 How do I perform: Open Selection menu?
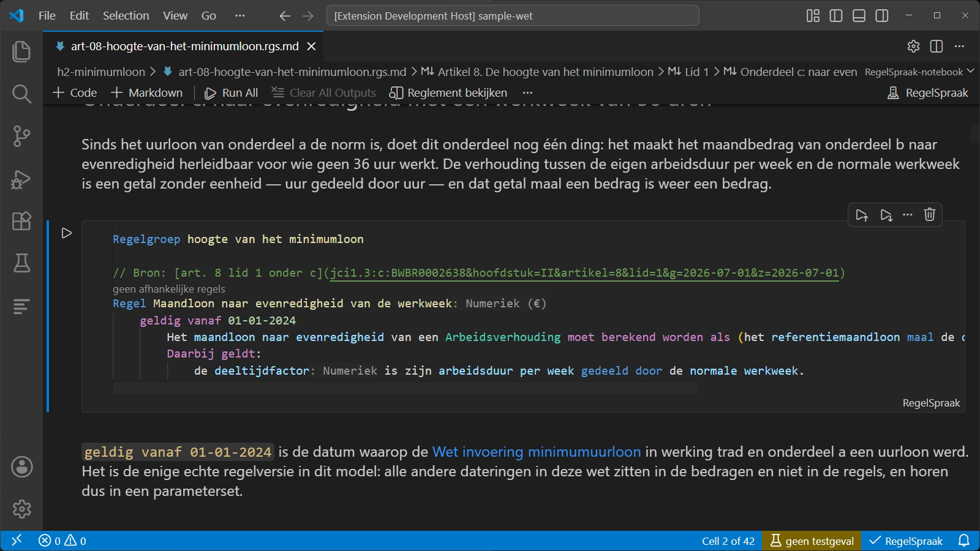click(x=126, y=16)
